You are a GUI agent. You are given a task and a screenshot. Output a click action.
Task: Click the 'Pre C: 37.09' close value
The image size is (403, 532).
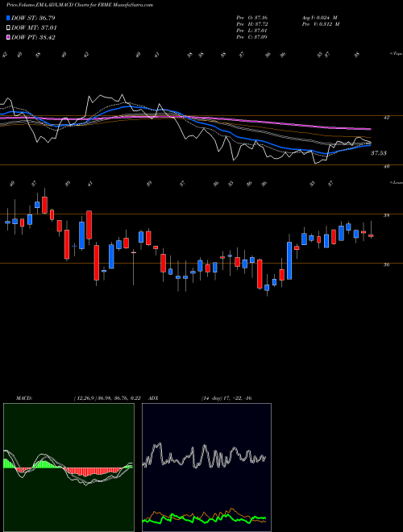tap(251, 37)
